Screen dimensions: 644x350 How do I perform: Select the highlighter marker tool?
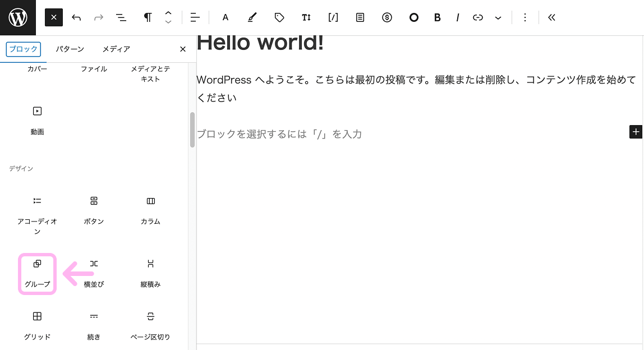252,17
